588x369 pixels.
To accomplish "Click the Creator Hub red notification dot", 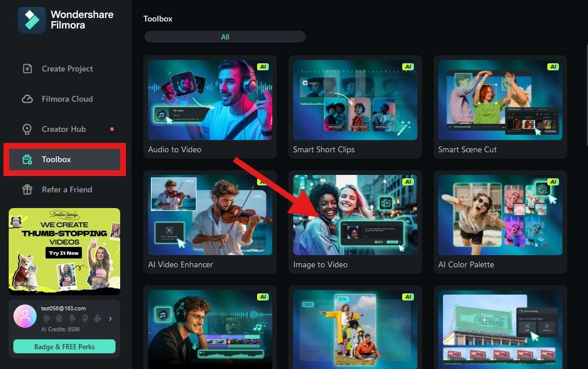I will [x=112, y=129].
